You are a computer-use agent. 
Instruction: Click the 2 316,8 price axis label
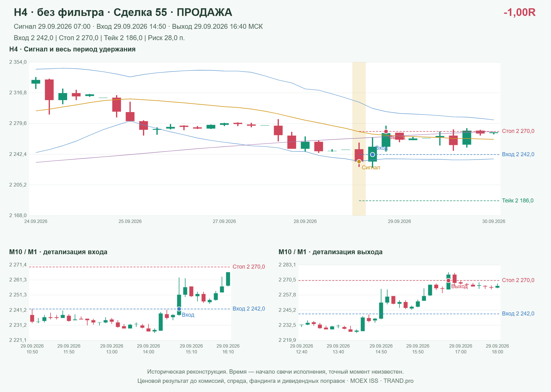18,93
